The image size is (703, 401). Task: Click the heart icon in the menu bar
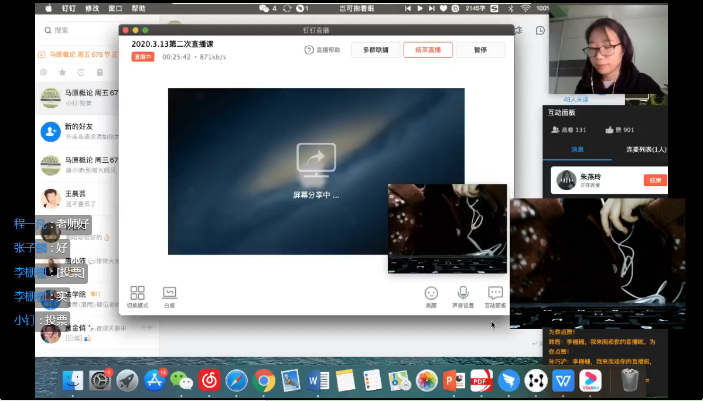[443, 8]
